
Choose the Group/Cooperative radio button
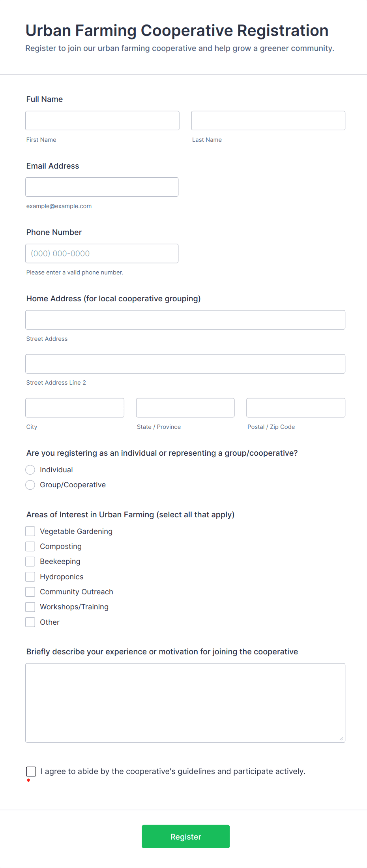pyautogui.click(x=30, y=485)
